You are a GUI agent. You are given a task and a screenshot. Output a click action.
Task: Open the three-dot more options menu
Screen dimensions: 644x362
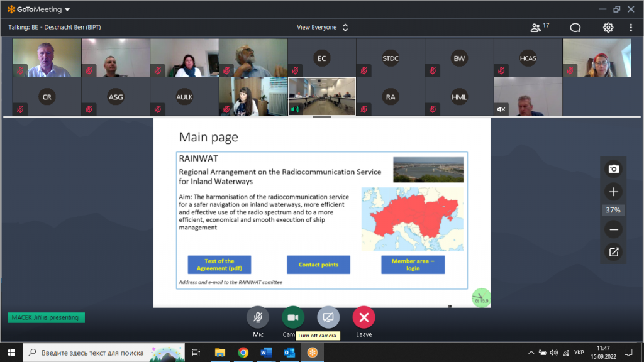[x=631, y=27]
